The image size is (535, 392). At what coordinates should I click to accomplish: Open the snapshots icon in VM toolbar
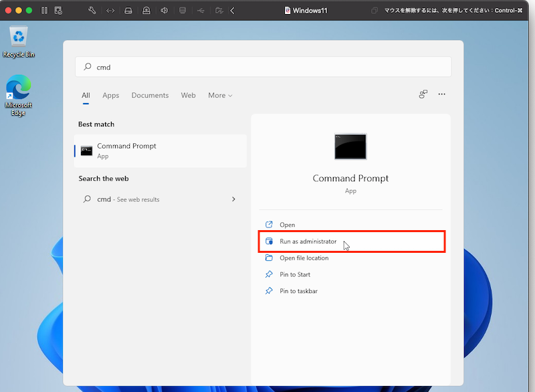coord(58,11)
